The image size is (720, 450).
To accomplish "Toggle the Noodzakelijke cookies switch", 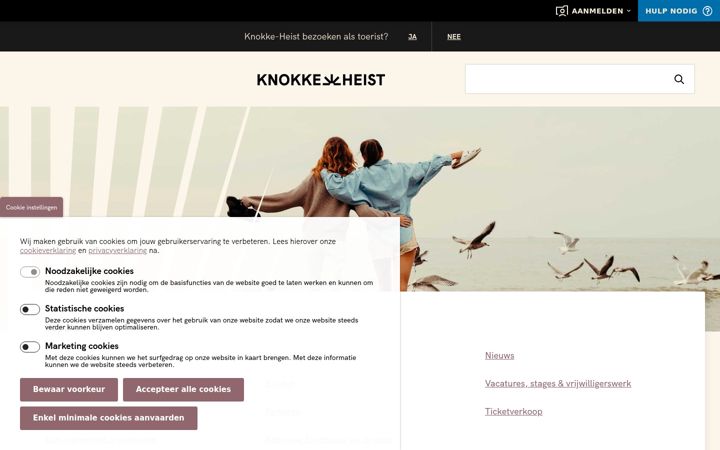I will [x=30, y=272].
